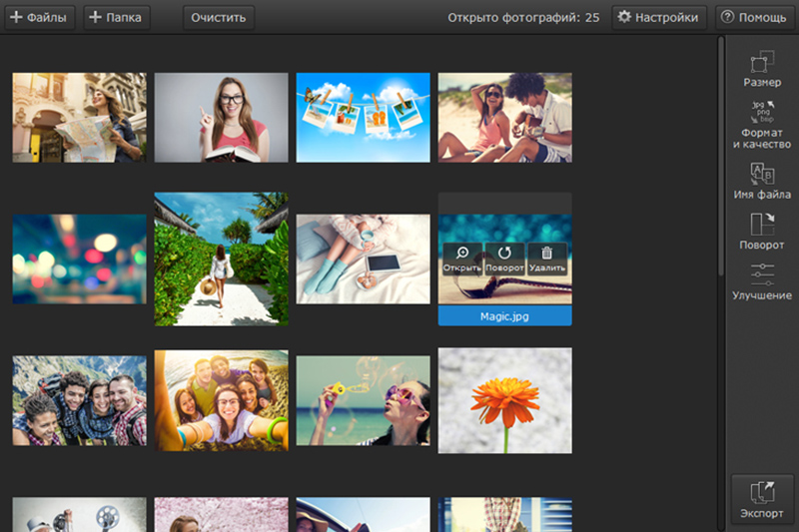Open the Поворот tool in sidebar
The width and height of the screenshot is (799, 532).
(x=762, y=226)
